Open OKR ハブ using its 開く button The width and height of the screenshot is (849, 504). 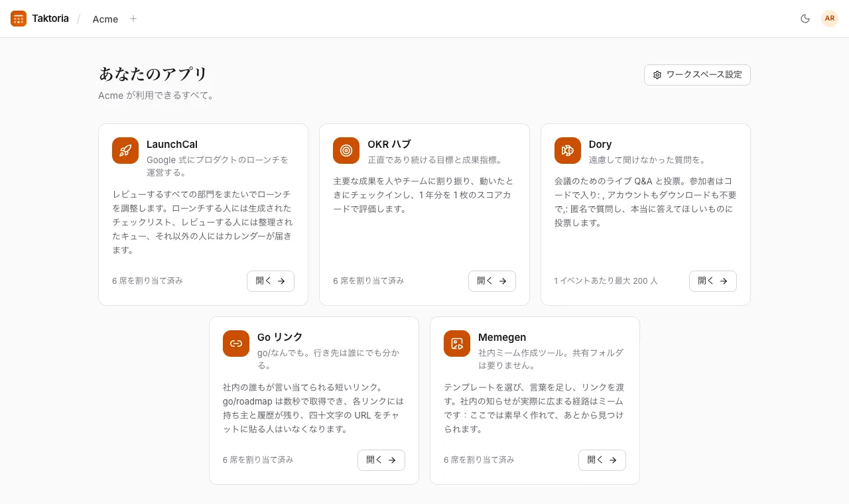(x=492, y=281)
